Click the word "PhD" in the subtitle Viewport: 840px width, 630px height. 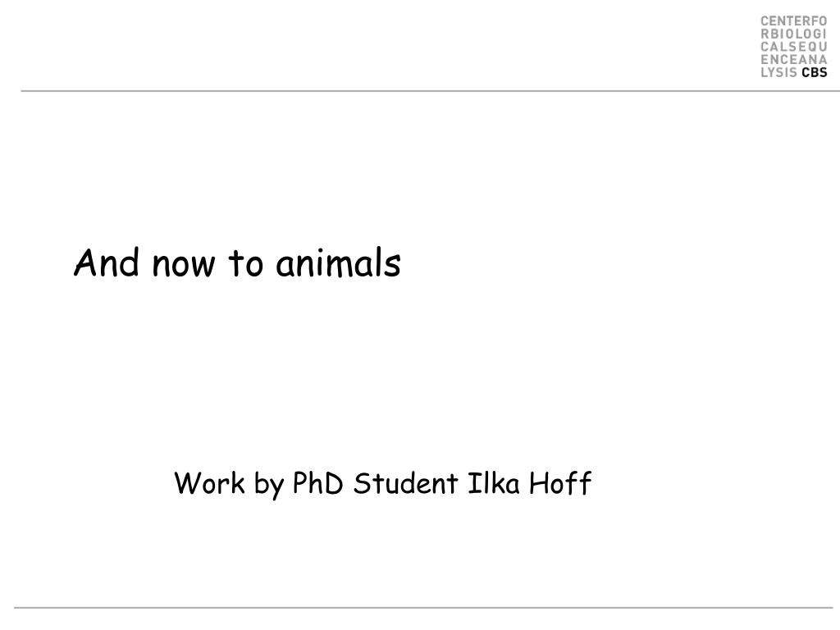[317, 482]
